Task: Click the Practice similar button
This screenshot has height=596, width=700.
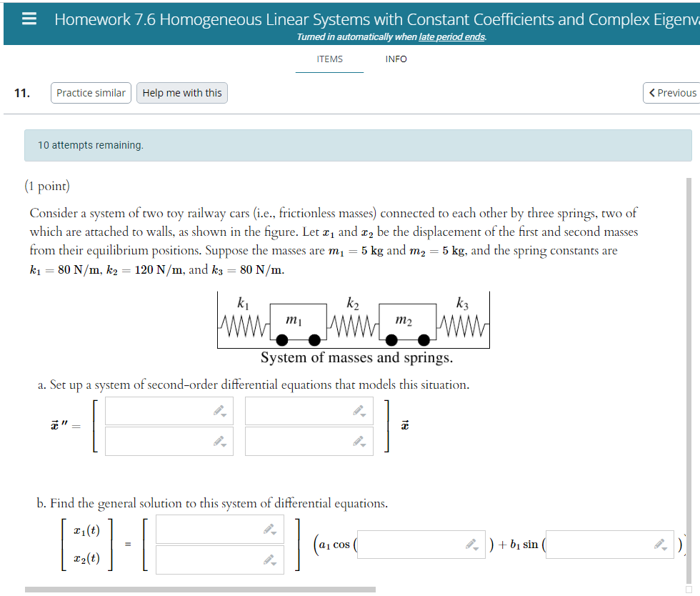Action: (x=90, y=92)
